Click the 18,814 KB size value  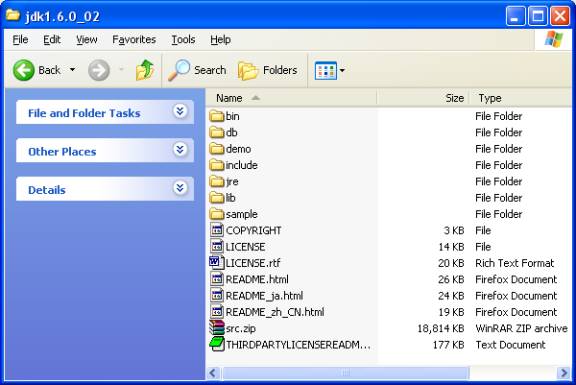tap(441, 328)
